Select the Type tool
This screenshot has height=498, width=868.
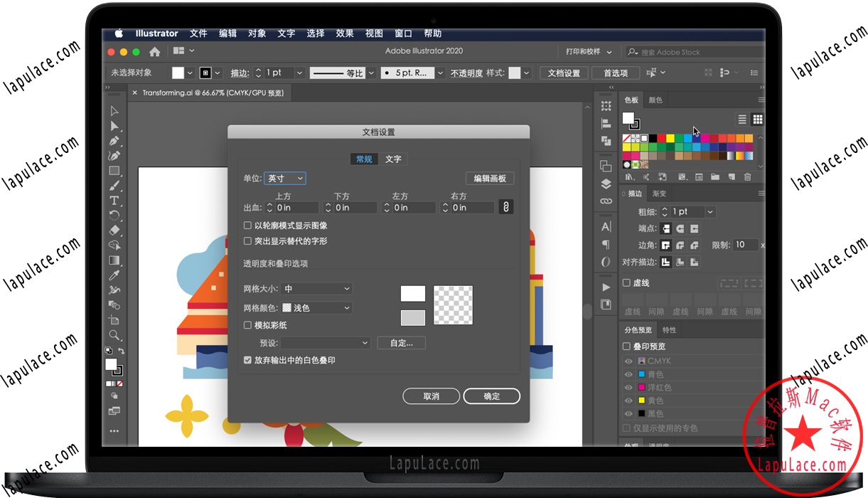[x=114, y=201]
